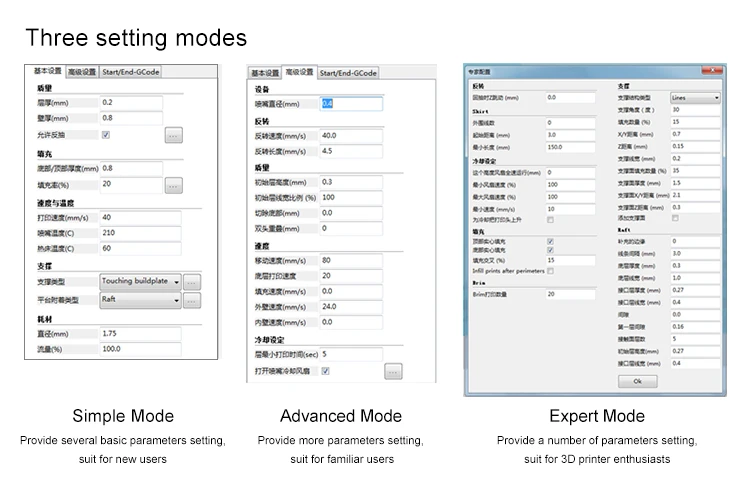
Task: Click Expert support field showing 2.1
Action: [695, 195]
